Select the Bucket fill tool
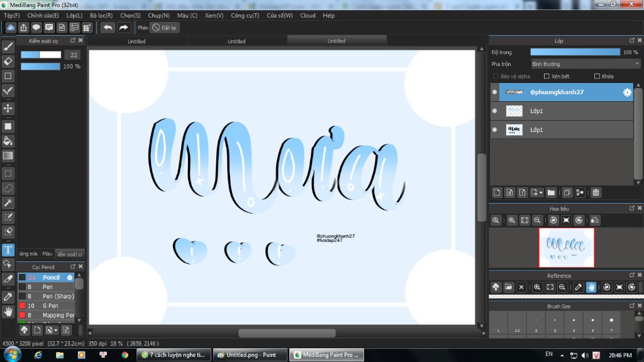The image size is (644, 362). tap(8, 141)
